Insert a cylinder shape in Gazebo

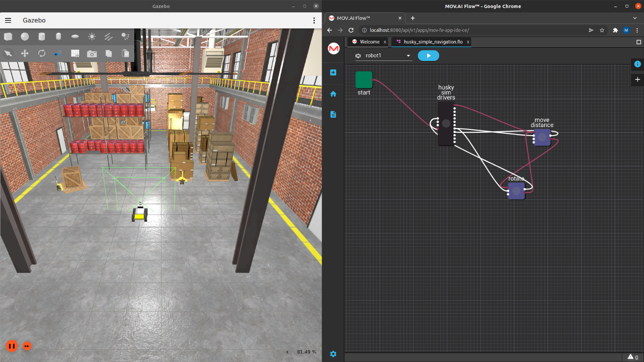(42, 36)
